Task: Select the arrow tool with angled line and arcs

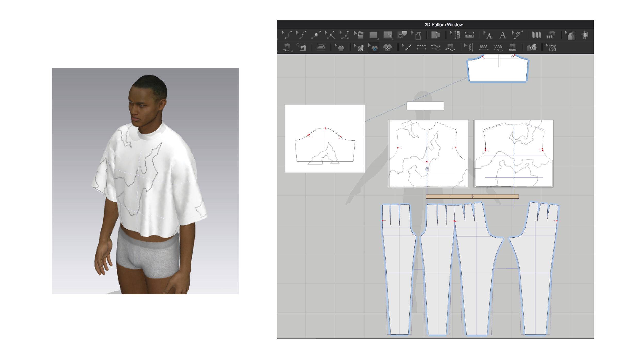Action: coord(517,35)
